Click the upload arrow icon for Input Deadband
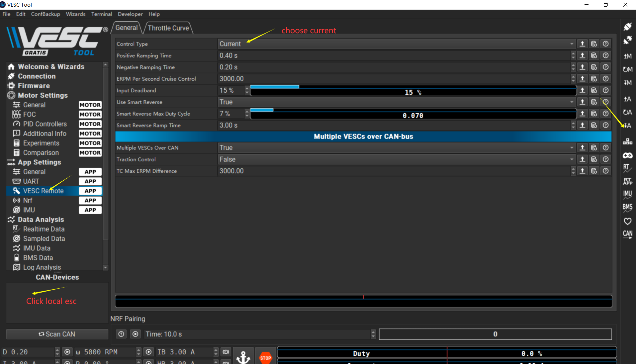This screenshot has height=364, width=636. click(x=582, y=90)
